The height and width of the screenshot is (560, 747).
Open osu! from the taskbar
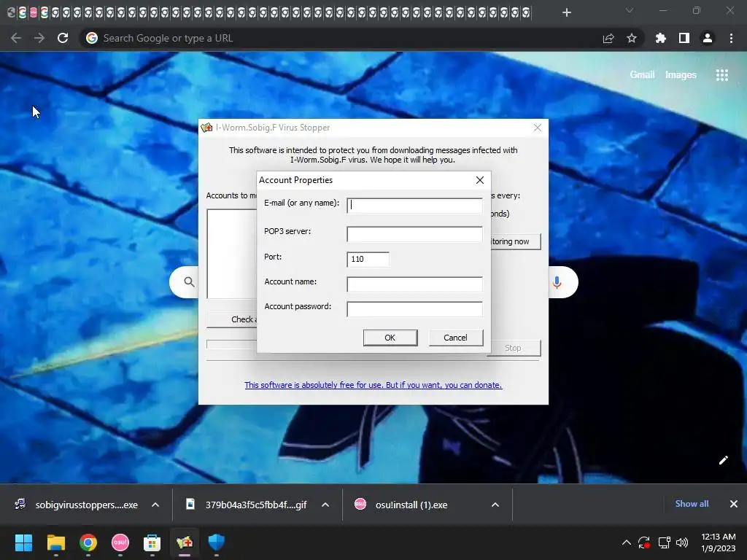click(x=120, y=542)
